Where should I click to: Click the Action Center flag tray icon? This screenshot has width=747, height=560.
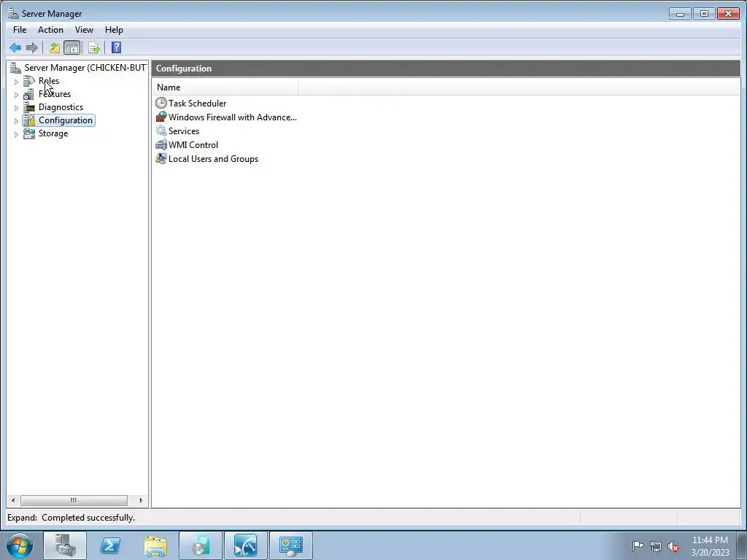(x=638, y=545)
